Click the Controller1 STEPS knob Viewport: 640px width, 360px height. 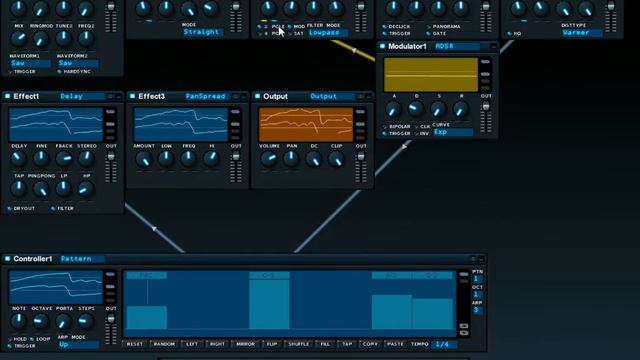pyautogui.click(x=86, y=321)
